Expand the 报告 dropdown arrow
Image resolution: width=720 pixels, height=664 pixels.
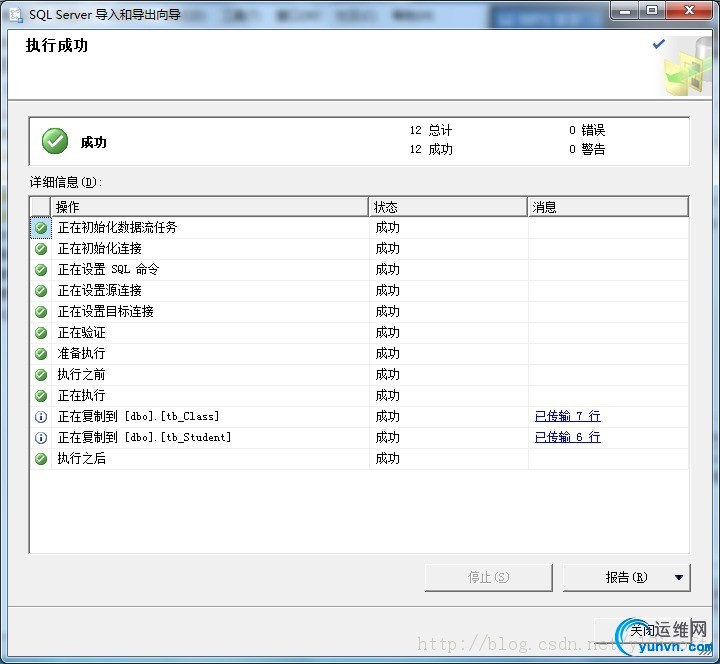coord(679,578)
